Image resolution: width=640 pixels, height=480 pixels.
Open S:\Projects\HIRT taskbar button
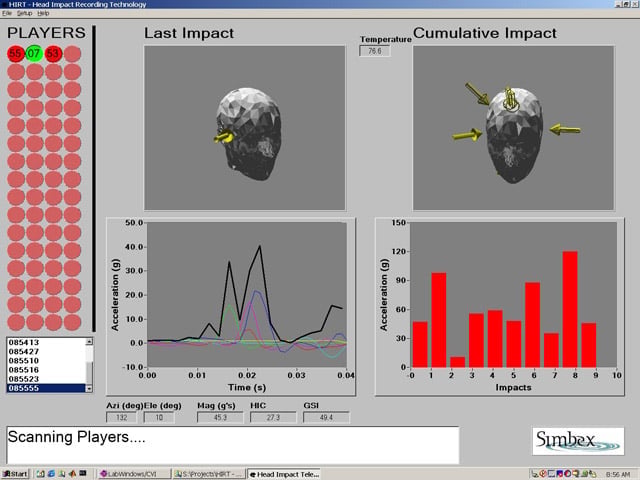coord(209,474)
